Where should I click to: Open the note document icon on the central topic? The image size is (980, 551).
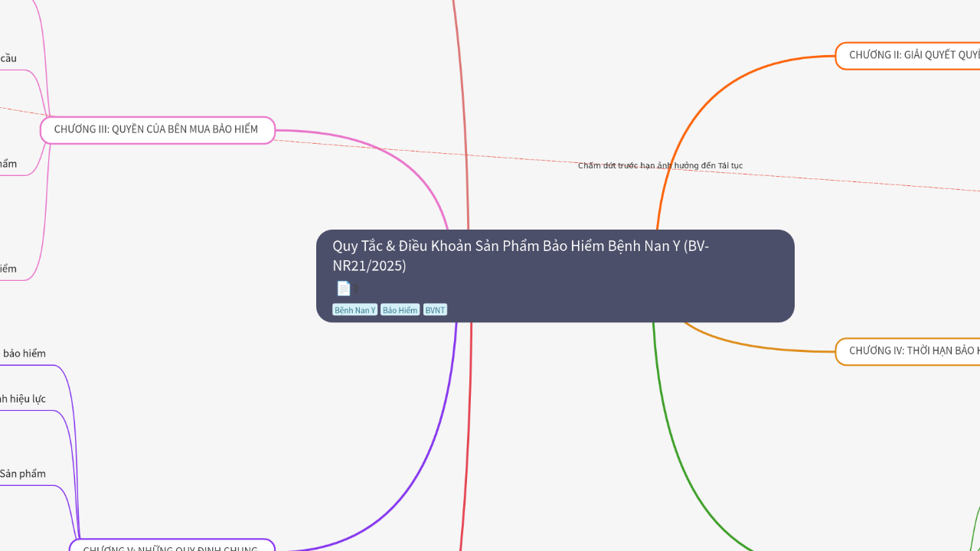(x=343, y=289)
